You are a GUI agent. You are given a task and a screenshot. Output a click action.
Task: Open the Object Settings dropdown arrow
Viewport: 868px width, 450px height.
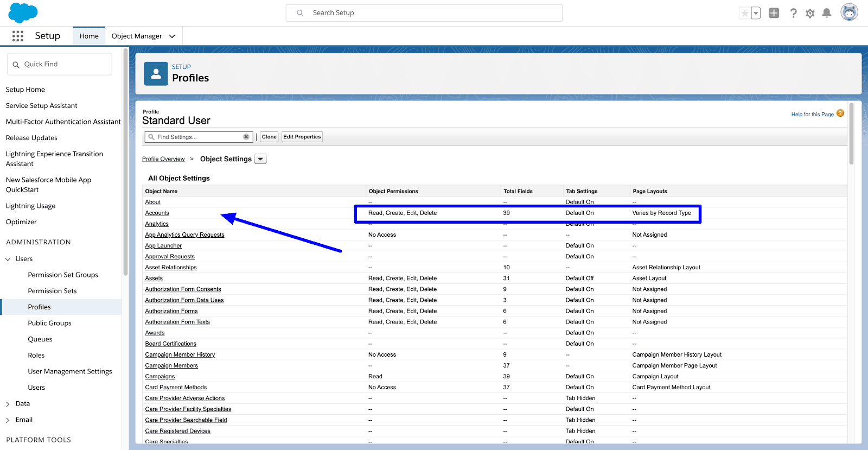pos(260,159)
